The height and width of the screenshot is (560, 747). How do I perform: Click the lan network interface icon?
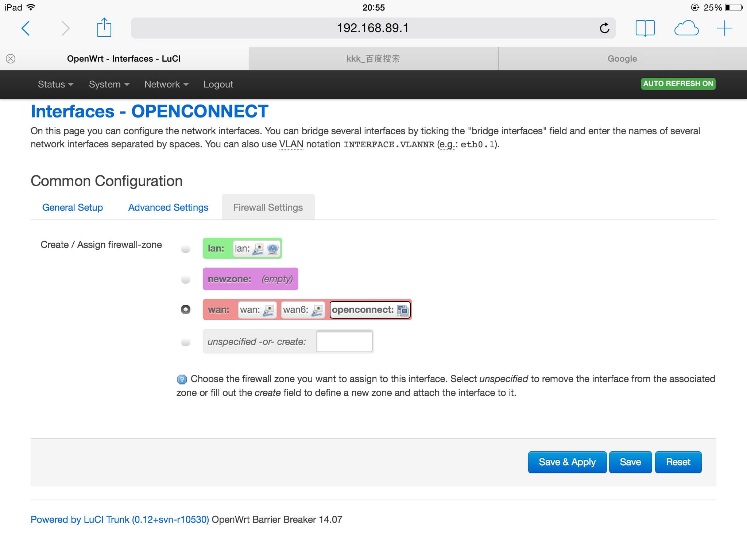click(258, 249)
